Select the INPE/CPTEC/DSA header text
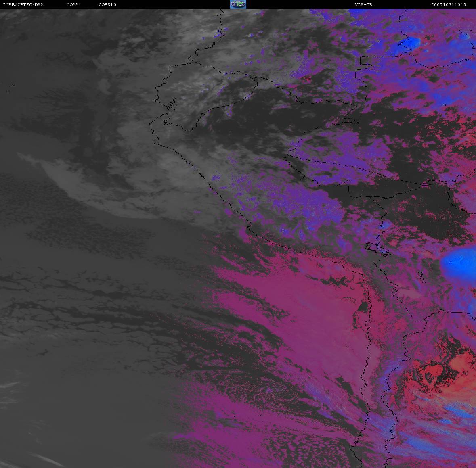Screen dimensions: 476x468 [23, 4]
